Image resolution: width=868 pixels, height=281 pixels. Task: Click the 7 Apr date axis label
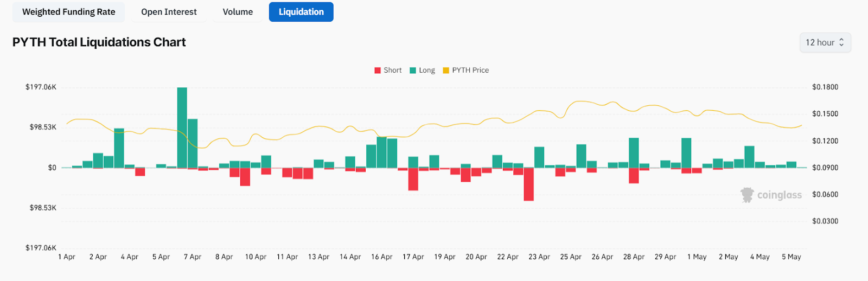pos(193,257)
